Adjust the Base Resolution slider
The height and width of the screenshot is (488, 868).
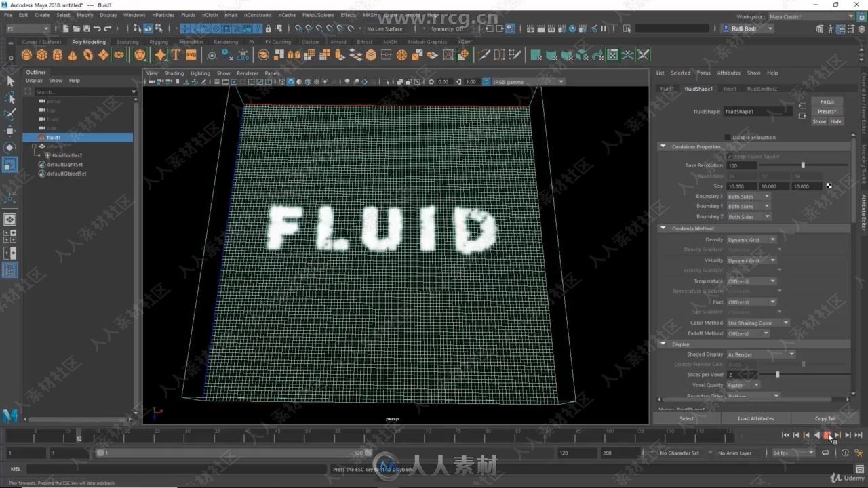[803, 165]
